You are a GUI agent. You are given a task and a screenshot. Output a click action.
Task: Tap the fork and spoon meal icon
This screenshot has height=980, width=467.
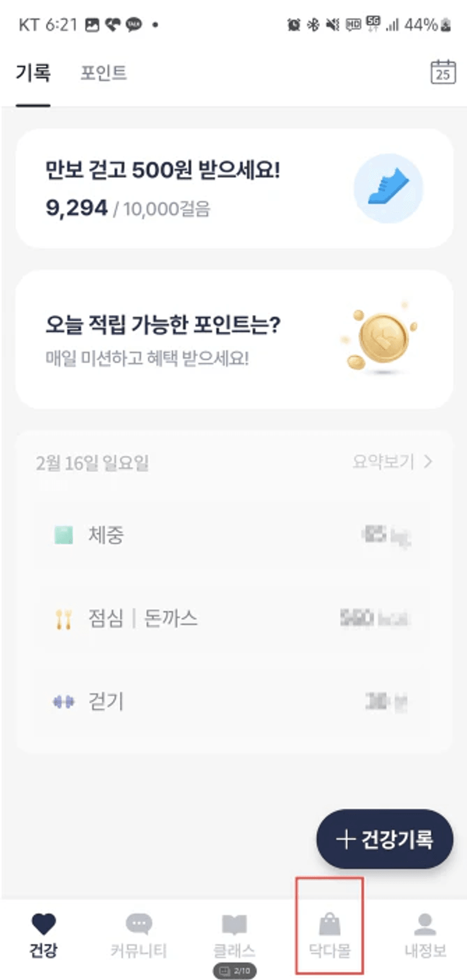coord(63,619)
